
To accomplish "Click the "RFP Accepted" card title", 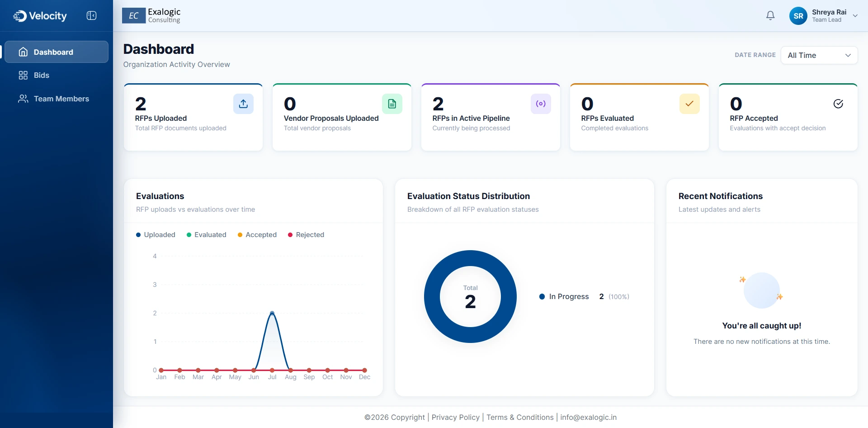I will 754,118.
